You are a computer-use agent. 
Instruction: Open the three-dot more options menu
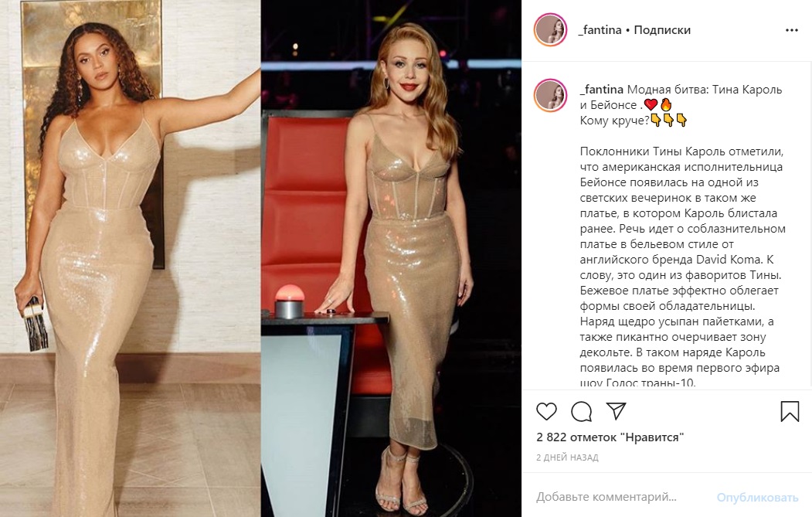click(x=792, y=30)
